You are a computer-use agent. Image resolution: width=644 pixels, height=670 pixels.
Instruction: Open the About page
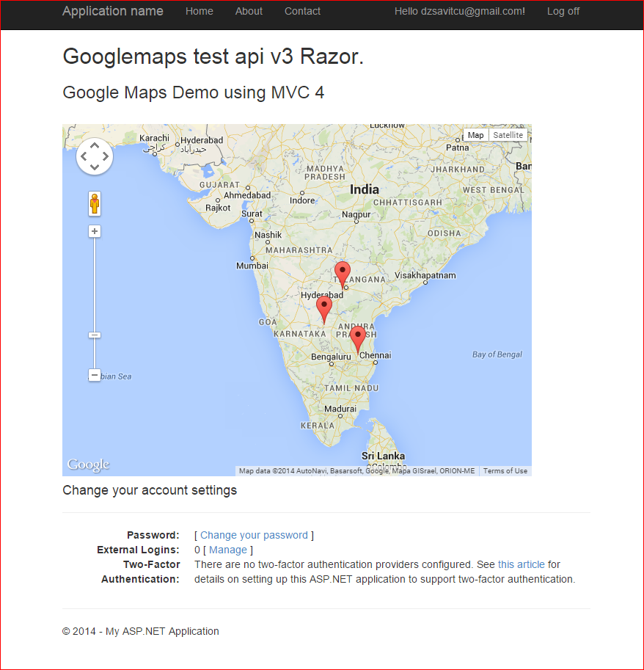tap(249, 11)
